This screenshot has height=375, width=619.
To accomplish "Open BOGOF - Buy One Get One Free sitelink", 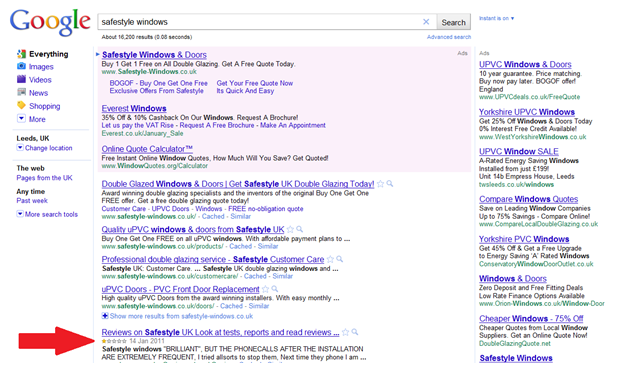I will (x=158, y=83).
